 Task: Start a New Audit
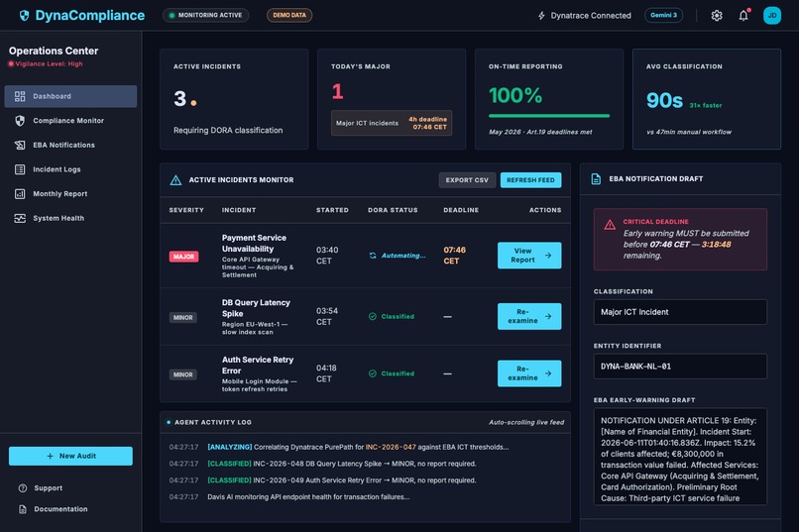tap(70, 456)
